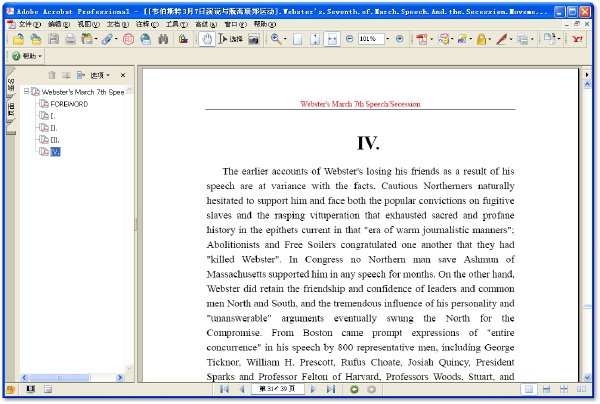Open the 编辑 (Edit) menu
The height and width of the screenshot is (404, 600).
pos(59,24)
